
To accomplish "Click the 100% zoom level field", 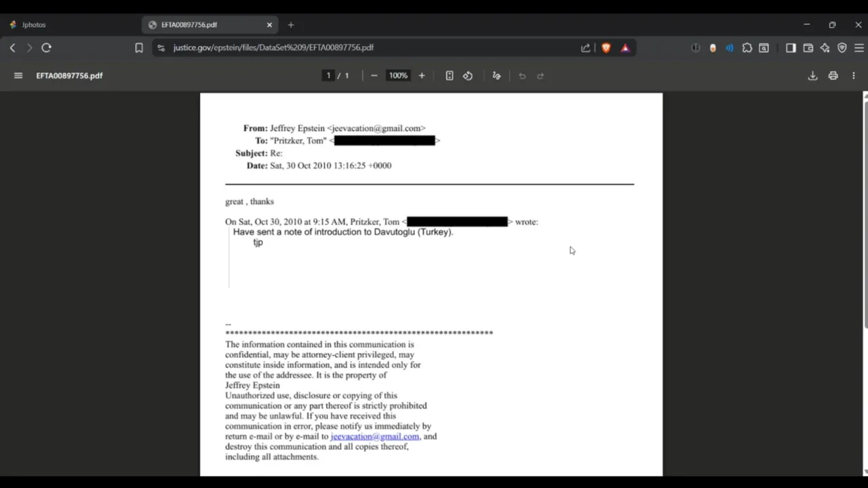I will click(x=398, y=75).
